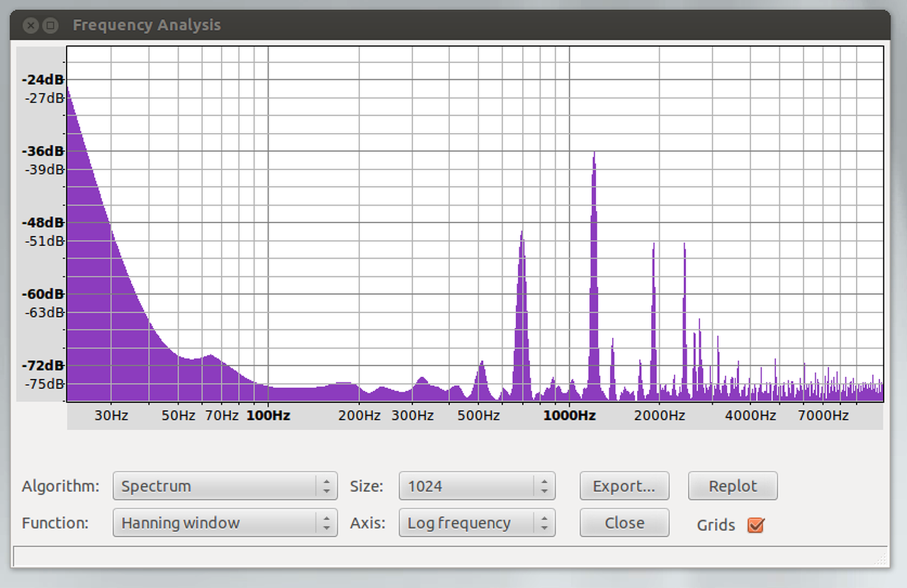Open the Axis dropdown showing Log frequency
The width and height of the screenshot is (907, 588).
coord(477,523)
